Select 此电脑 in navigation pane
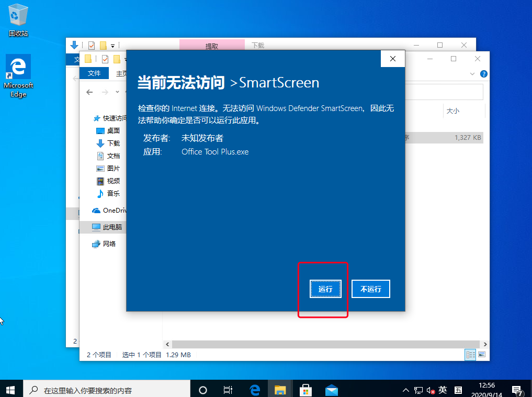Screen dimensions: 532x397 coord(107,227)
